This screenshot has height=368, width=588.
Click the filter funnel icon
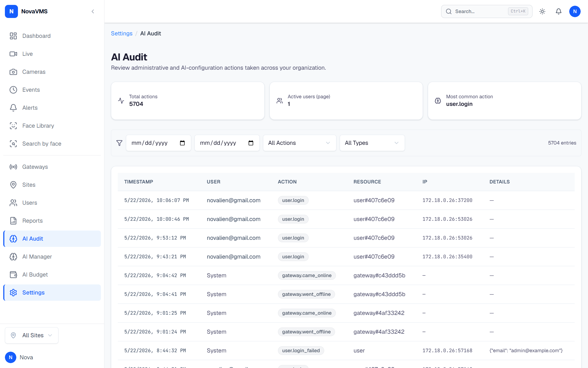(x=119, y=143)
